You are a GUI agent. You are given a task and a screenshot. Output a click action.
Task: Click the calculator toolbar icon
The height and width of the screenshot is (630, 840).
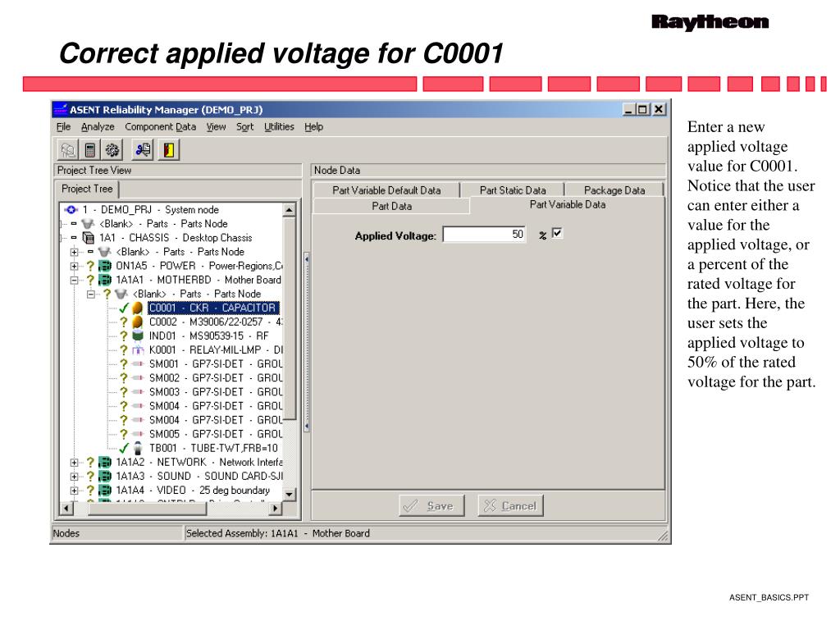click(x=90, y=149)
